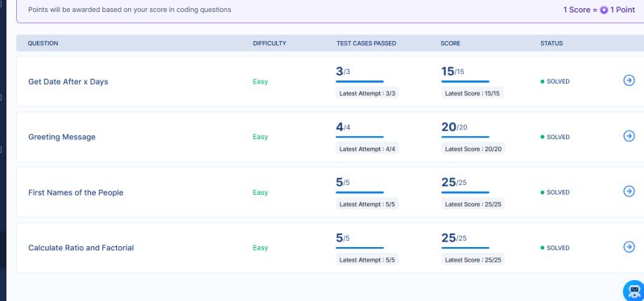Click the SCORE column header
Image resolution: width=644 pixels, height=301 pixels.
pyautogui.click(x=450, y=43)
